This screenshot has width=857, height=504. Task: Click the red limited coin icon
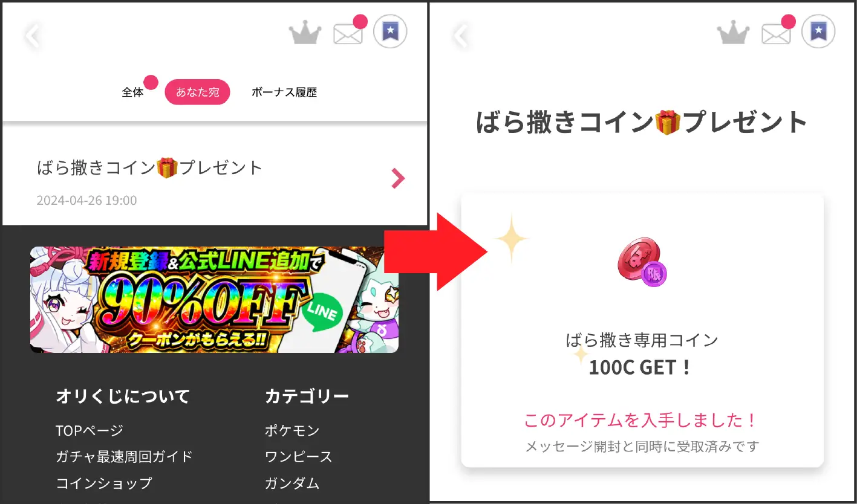point(642,262)
